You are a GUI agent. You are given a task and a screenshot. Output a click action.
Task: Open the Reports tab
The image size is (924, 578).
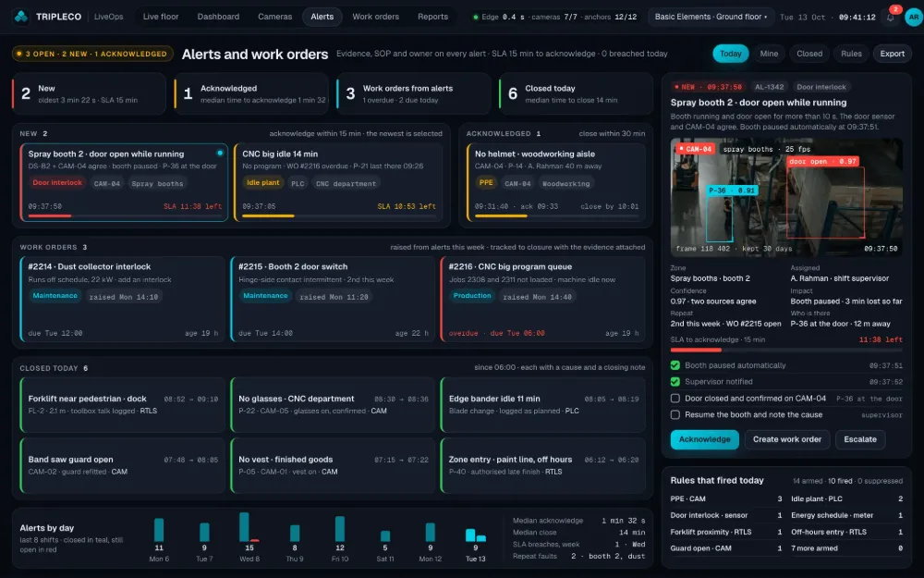pos(432,17)
